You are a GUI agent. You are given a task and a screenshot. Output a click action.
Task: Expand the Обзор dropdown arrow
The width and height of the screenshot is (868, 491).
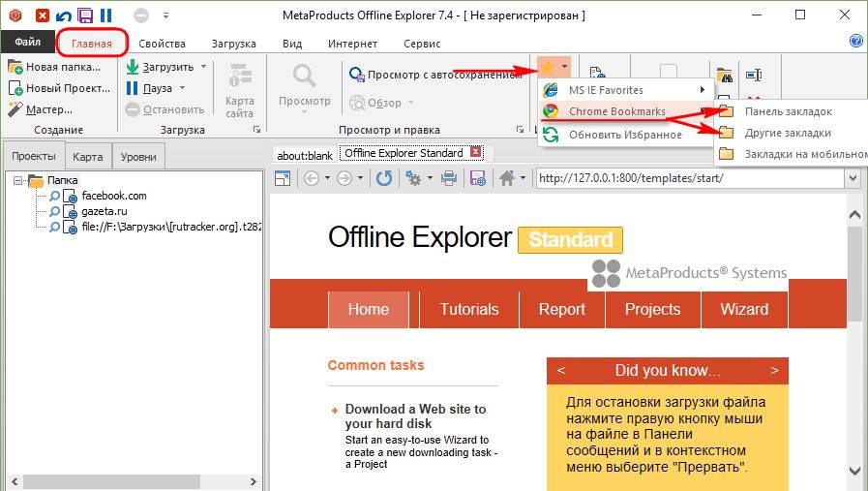410,103
